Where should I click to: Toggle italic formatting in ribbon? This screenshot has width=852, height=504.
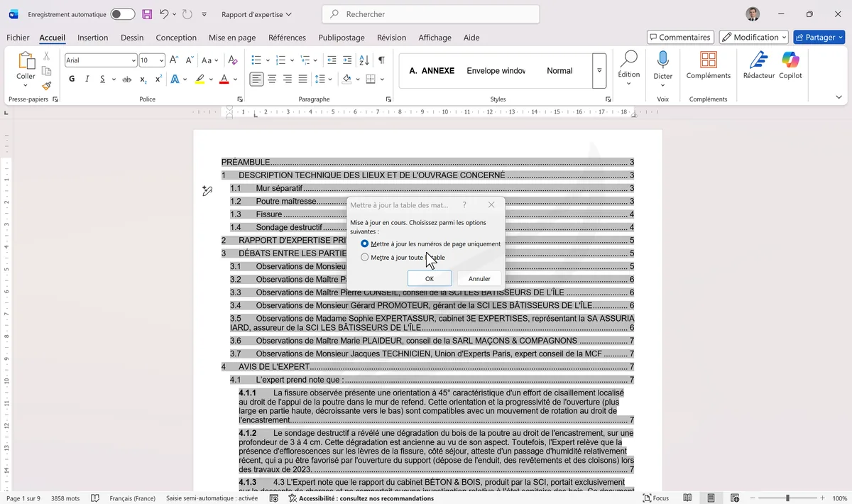pyautogui.click(x=87, y=80)
